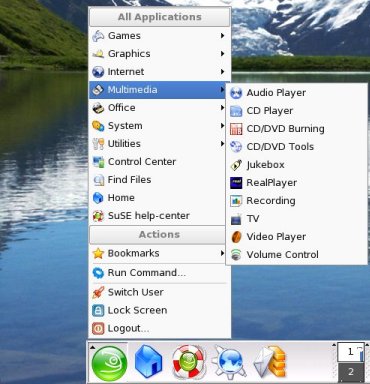Expand the Bookmarks submenu arrow
Screen dimensions: 370x384
tap(222, 253)
